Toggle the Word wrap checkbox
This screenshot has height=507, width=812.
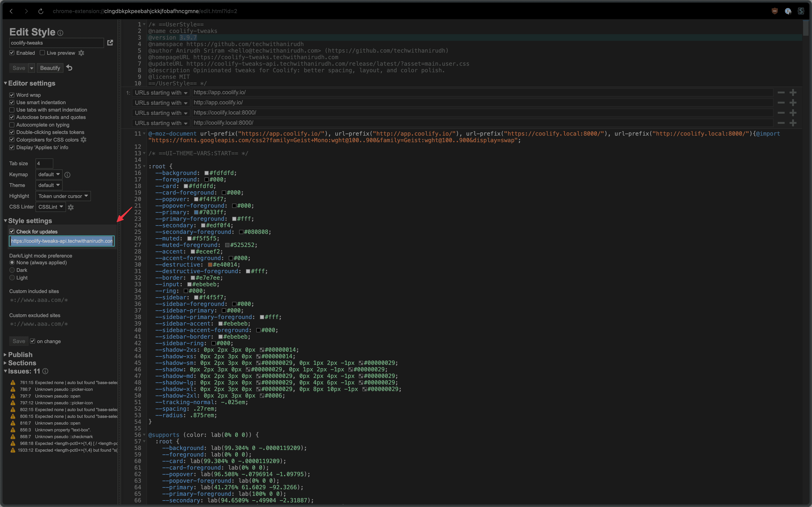(x=12, y=95)
